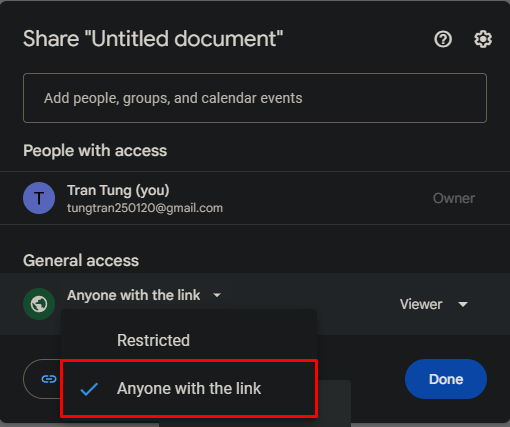Image resolution: width=510 pixels, height=427 pixels.
Task: Click the General access heading
Action: tap(81, 261)
